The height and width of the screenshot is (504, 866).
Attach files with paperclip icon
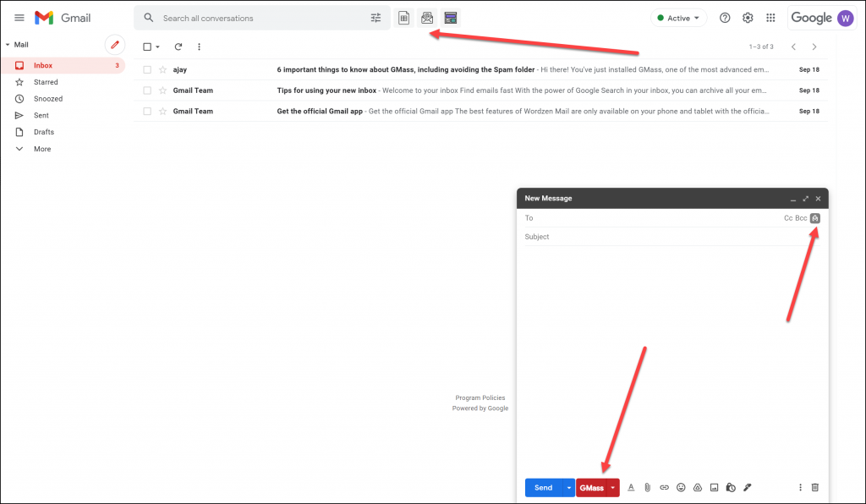click(x=647, y=487)
